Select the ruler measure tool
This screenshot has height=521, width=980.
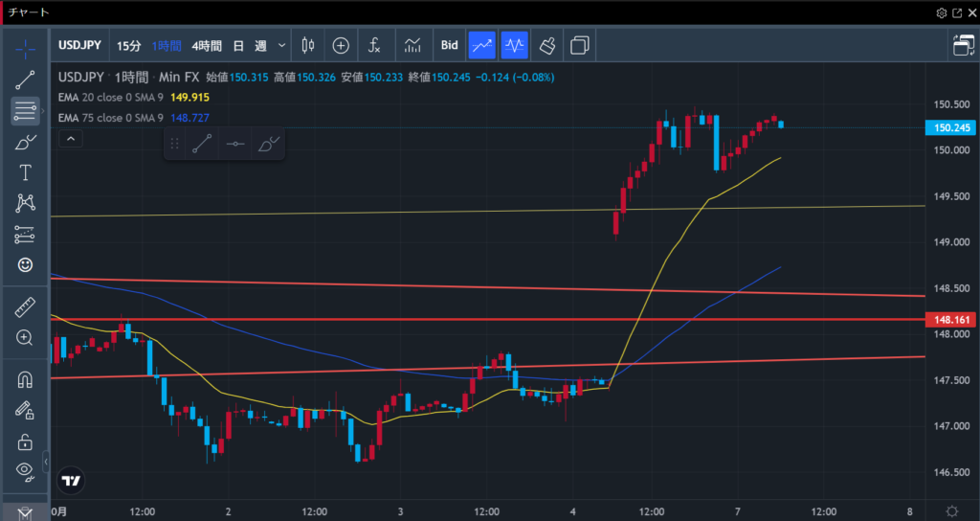[x=25, y=307]
